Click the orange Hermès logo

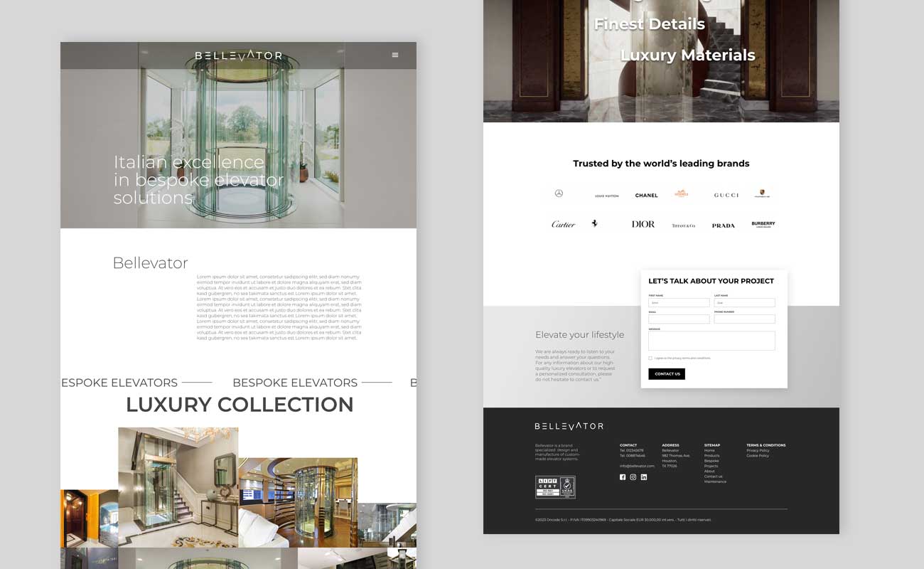(x=682, y=193)
